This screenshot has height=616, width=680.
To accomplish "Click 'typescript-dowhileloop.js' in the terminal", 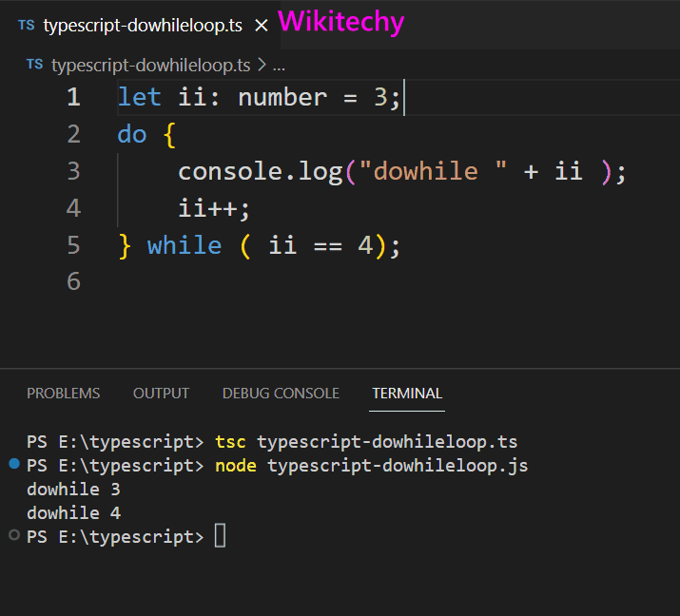I will coord(398,467).
